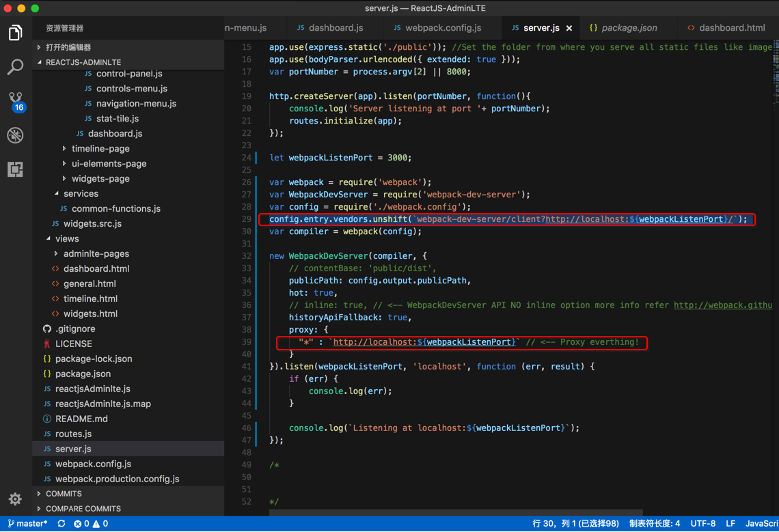Image resolution: width=779 pixels, height=532 pixels.
Task: Close the server.js editor tab
Action: coord(569,28)
